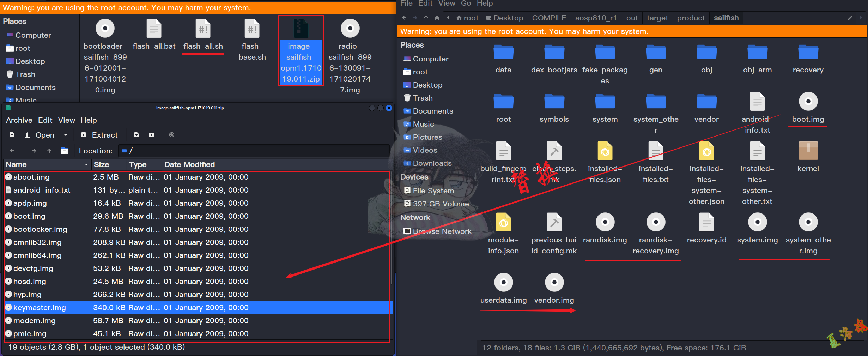This screenshot has width=868, height=356.
Task: Click the Extract archive button
Action: [99, 135]
